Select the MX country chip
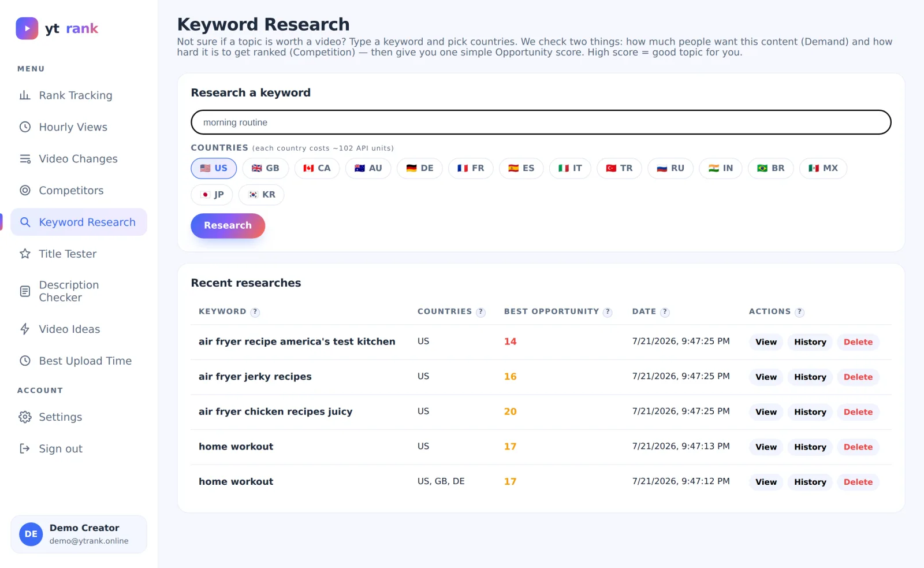Viewport: 924px width, 568px height. 824,168
